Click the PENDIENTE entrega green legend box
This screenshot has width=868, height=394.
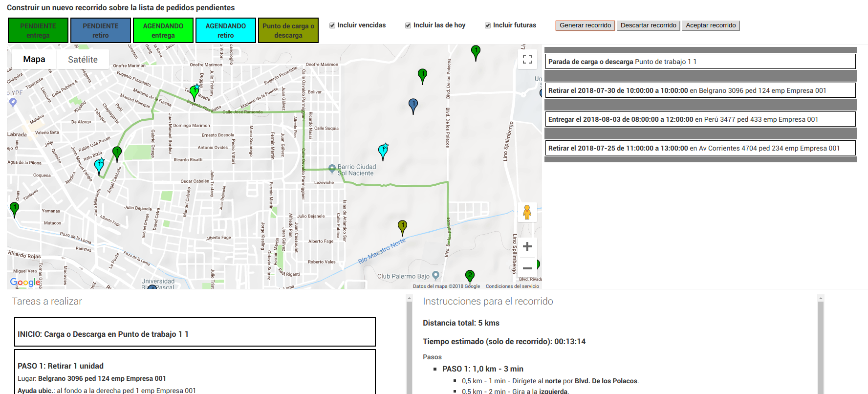38,30
